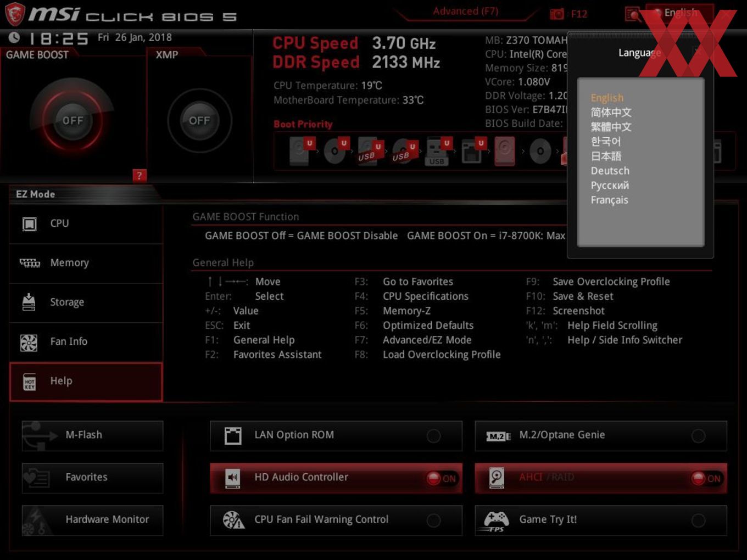Image resolution: width=747 pixels, height=560 pixels.
Task: Switch to Advanced (F7) mode
Action: point(465,11)
